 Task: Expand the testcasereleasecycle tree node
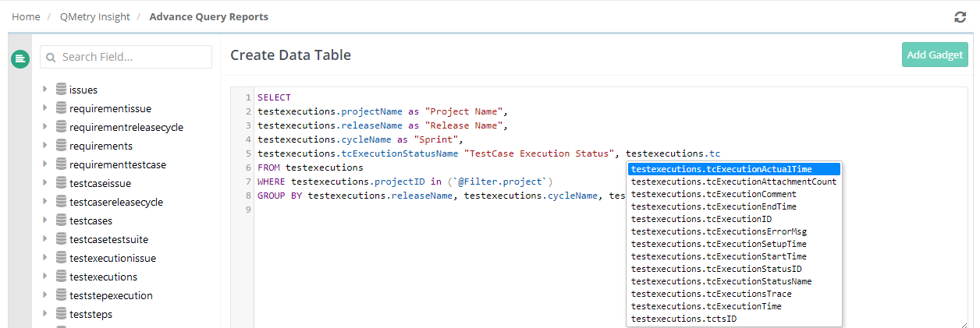point(45,202)
